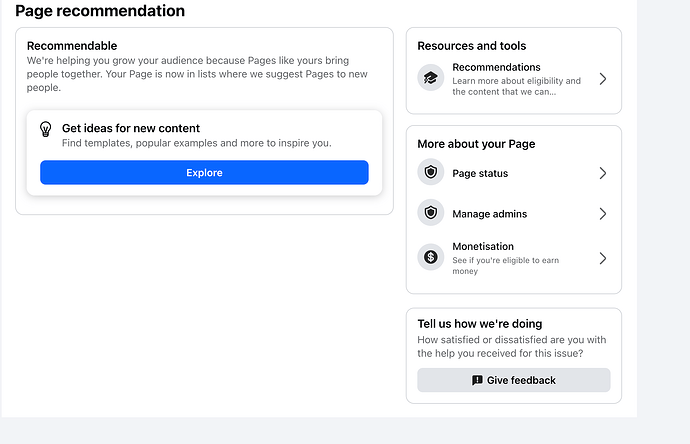Expand the Recommendations chevron arrow
The width and height of the screenshot is (690, 444).
[602, 79]
